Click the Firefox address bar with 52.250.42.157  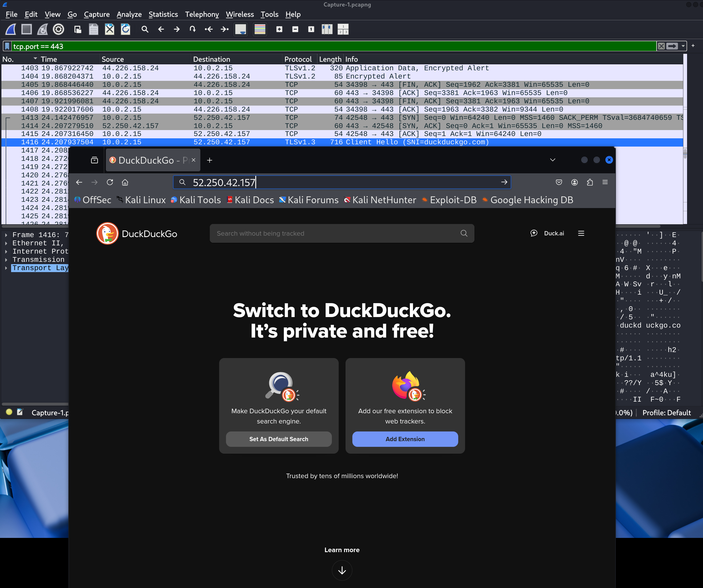click(342, 182)
